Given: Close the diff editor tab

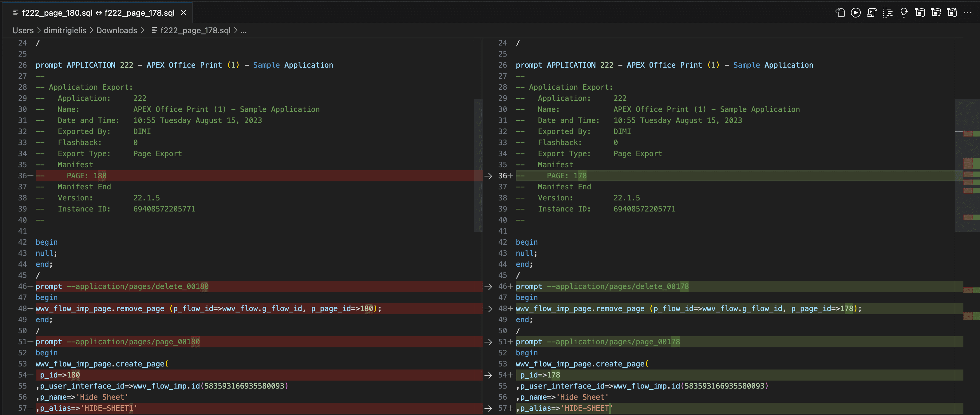Looking at the screenshot, I should click(184, 12).
